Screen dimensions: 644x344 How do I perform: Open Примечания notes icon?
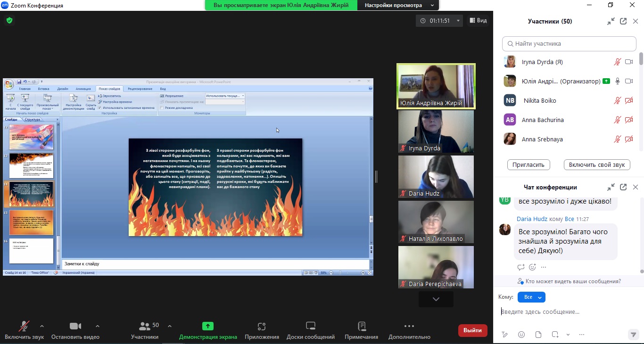click(x=362, y=327)
